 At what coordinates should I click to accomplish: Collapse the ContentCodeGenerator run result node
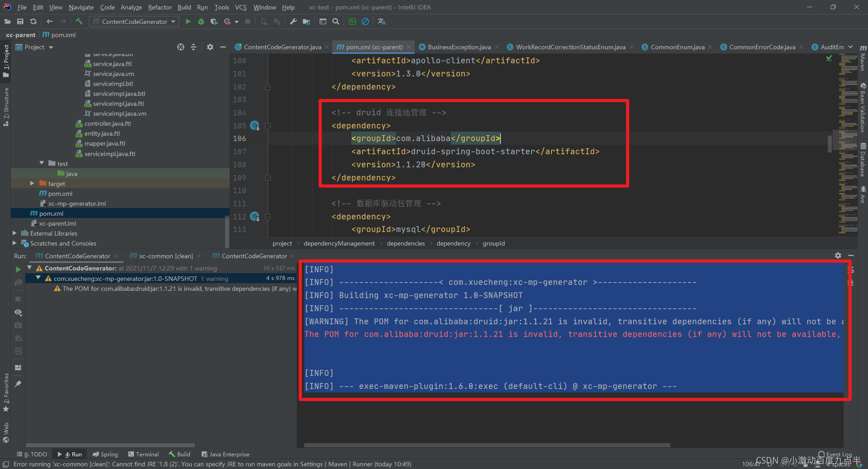[30, 268]
